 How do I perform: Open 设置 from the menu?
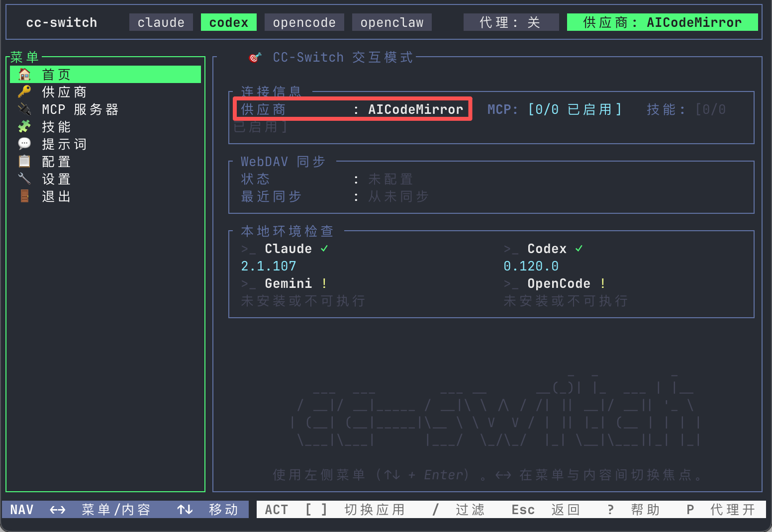point(105,179)
